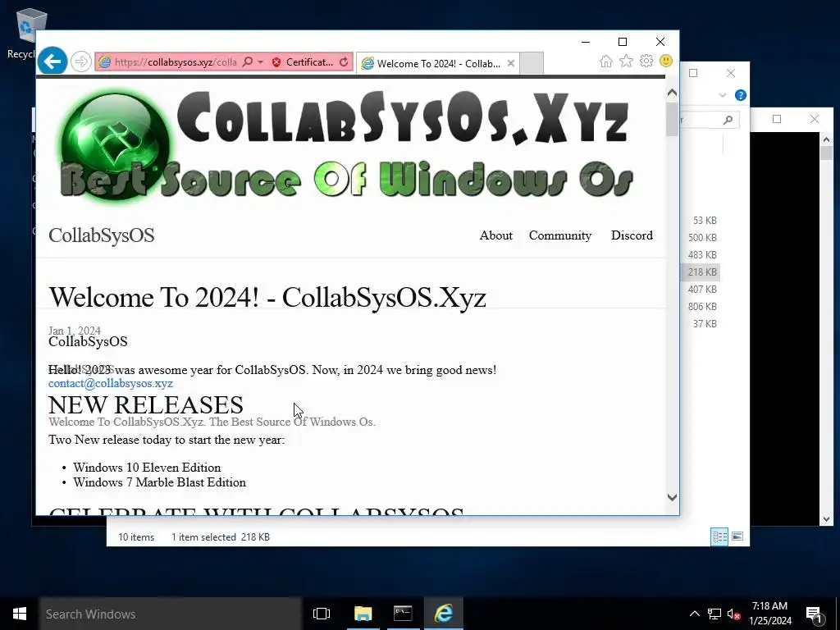Open Task View from taskbar
Screen dimensions: 840x630
[322, 614]
